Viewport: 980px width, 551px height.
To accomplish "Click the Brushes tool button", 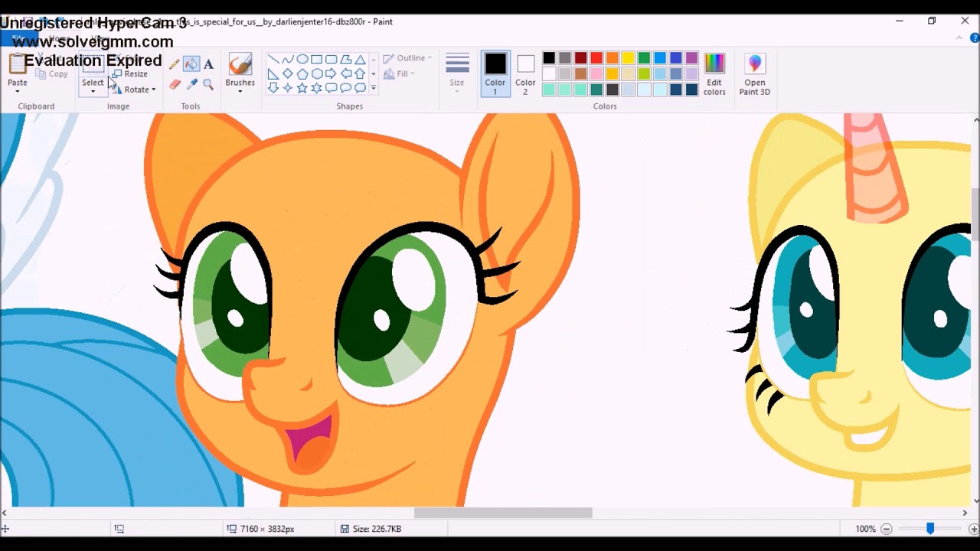I will click(240, 64).
